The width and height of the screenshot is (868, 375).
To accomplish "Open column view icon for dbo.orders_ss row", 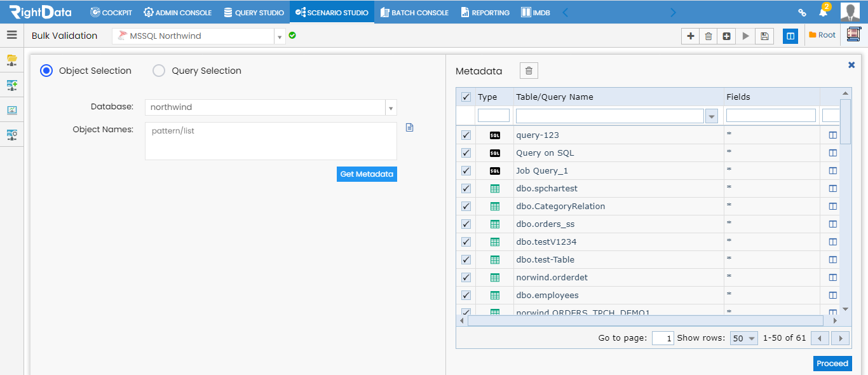I will (833, 224).
